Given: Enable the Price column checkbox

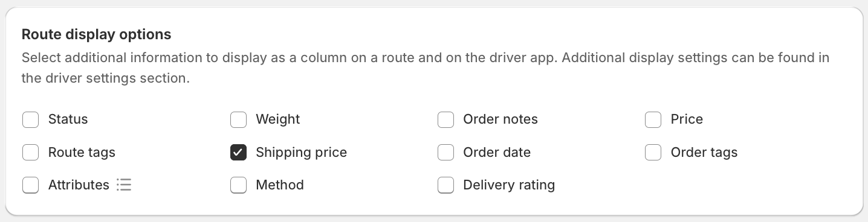Looking at the screenshot, I should tap(653, 119).
